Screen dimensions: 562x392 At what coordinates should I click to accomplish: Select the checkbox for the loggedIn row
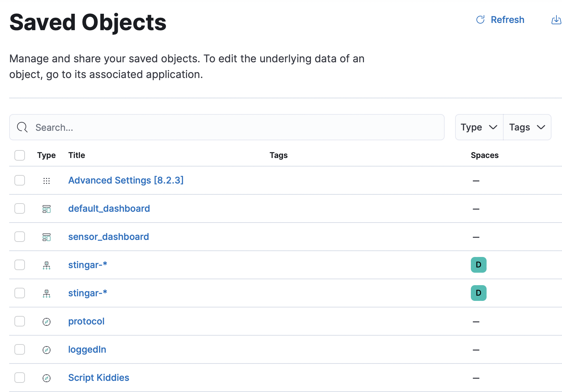coord(20,349)
